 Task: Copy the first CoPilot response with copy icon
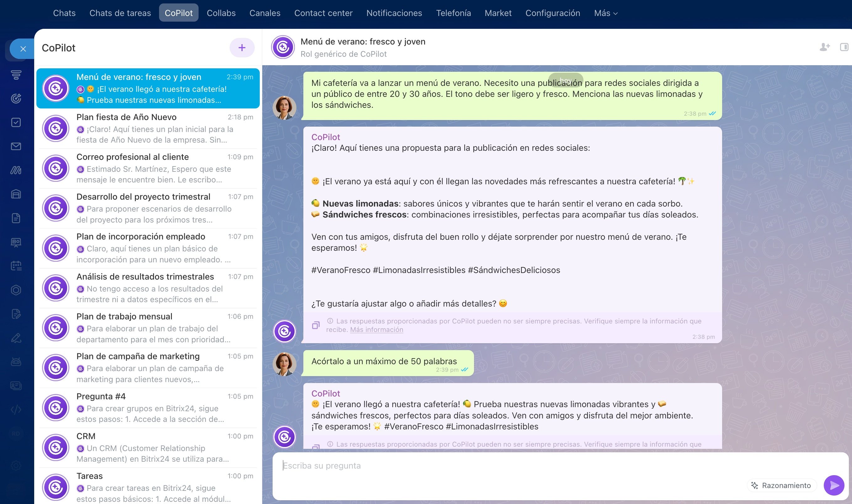click(x=316, y=325)
